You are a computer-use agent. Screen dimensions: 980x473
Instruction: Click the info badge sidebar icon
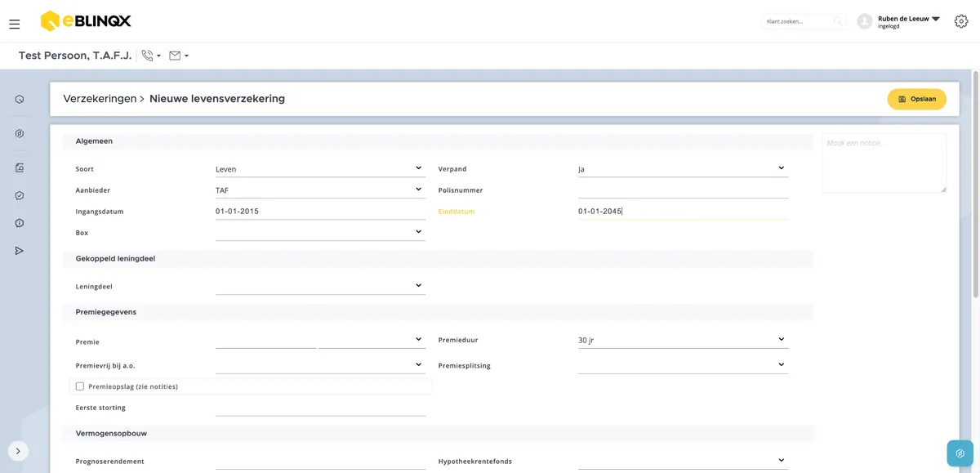pyautogui.click(x=20, y=223)
